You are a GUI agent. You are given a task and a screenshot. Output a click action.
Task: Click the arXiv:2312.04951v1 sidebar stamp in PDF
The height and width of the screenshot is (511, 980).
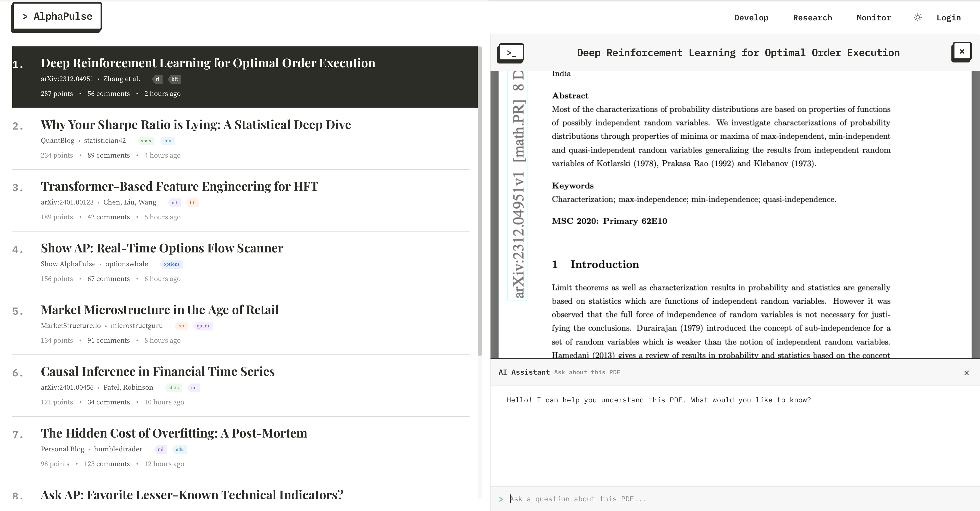(518, 185)
